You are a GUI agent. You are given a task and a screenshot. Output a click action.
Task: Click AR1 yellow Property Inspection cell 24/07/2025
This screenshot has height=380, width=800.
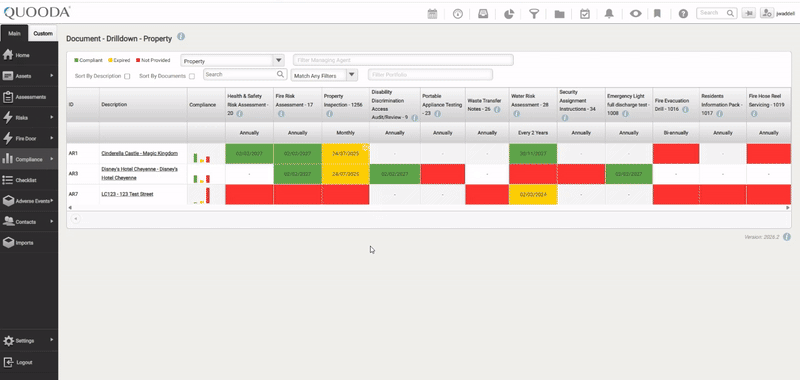[x=345, y=154]
